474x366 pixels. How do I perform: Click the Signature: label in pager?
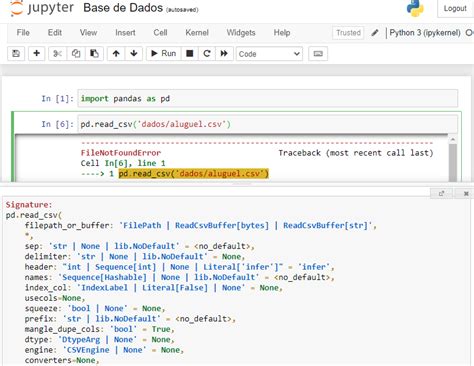(x=29, y=205)
